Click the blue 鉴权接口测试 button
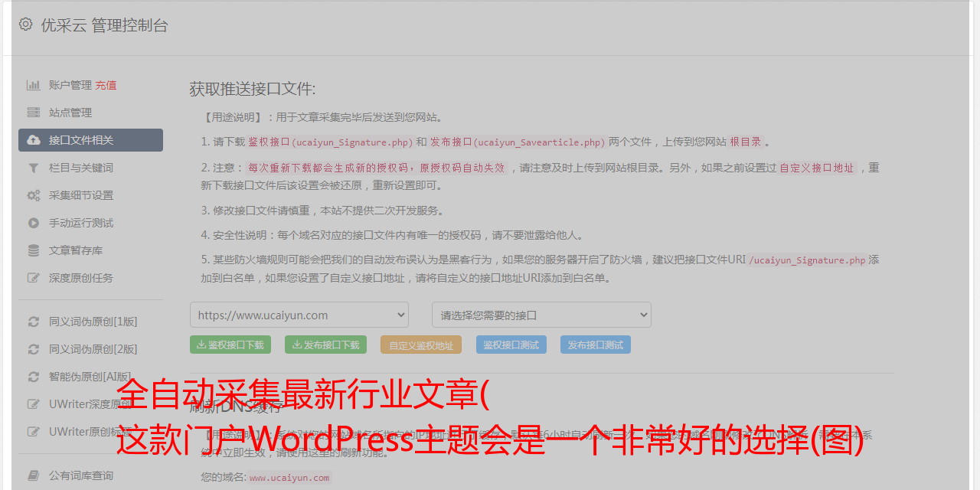 (511, 345)
